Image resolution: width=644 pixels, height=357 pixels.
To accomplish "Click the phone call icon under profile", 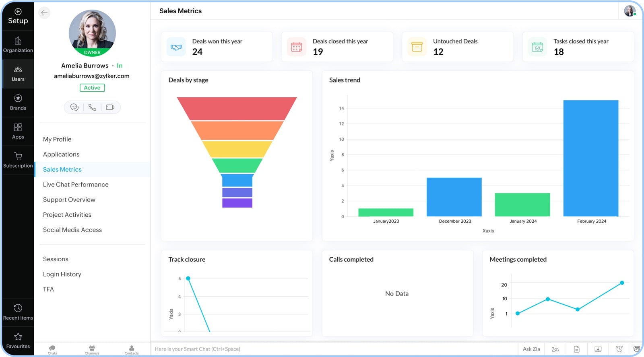I will coord(92,107).
